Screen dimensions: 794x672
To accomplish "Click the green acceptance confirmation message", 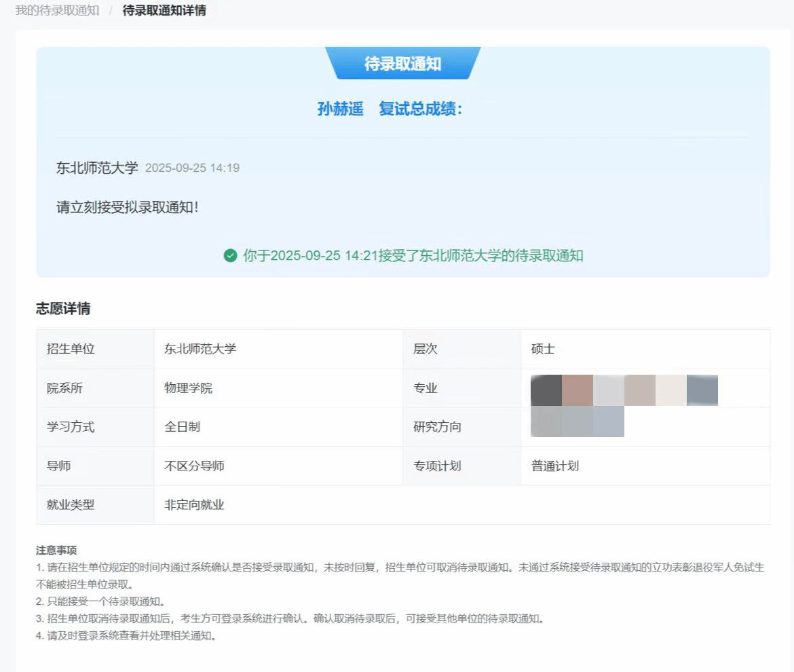I will [x=413, y=256].
